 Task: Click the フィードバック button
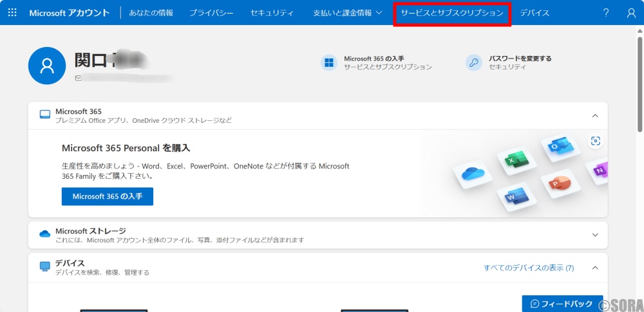pos(562,304)
